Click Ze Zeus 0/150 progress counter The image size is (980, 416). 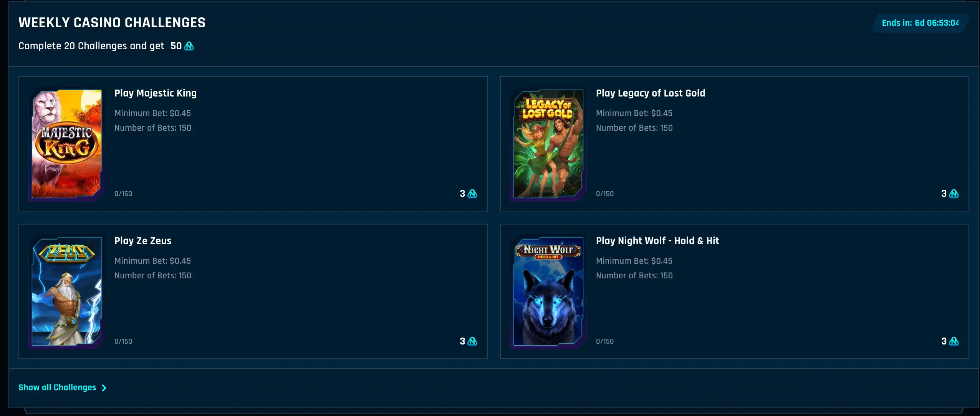(x=123, y=341)
